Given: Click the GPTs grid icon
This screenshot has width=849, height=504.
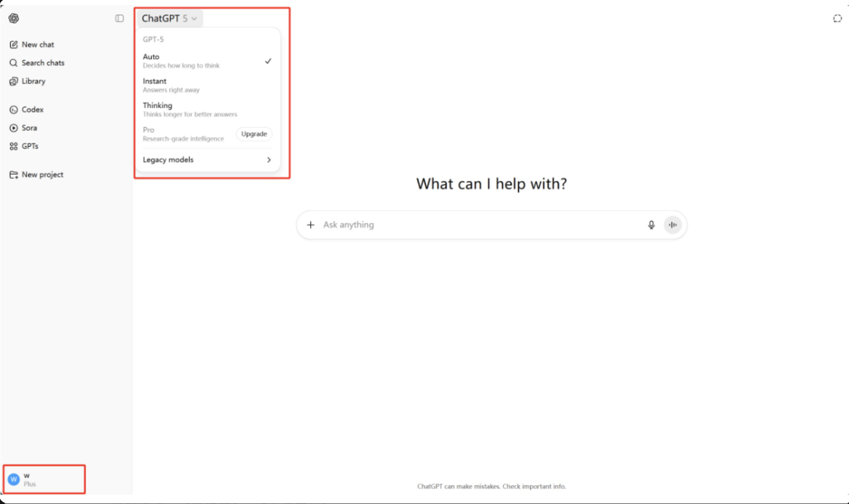Looking at the screenshot, I should pos(13,146).
